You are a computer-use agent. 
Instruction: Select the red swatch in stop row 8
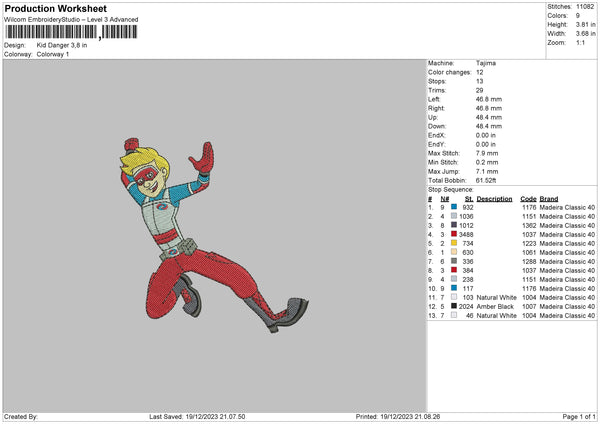click(454, 270)
